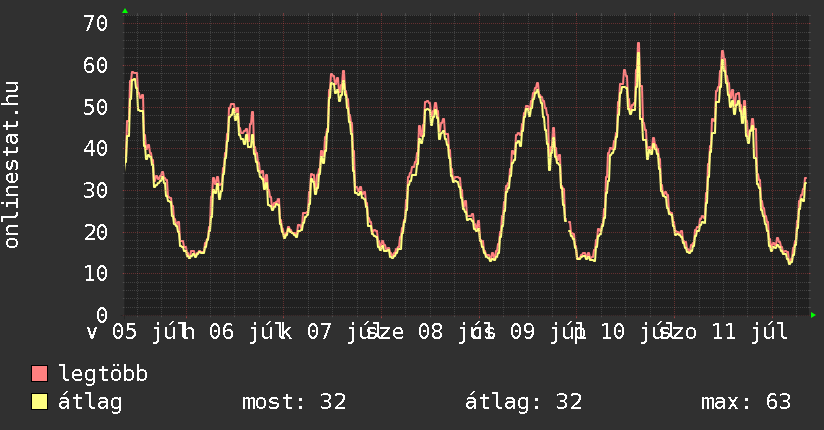The width and height of the screenshot is (824, 430).
Task: Click the max: 63 statistic
Action: tap(746, 402)
